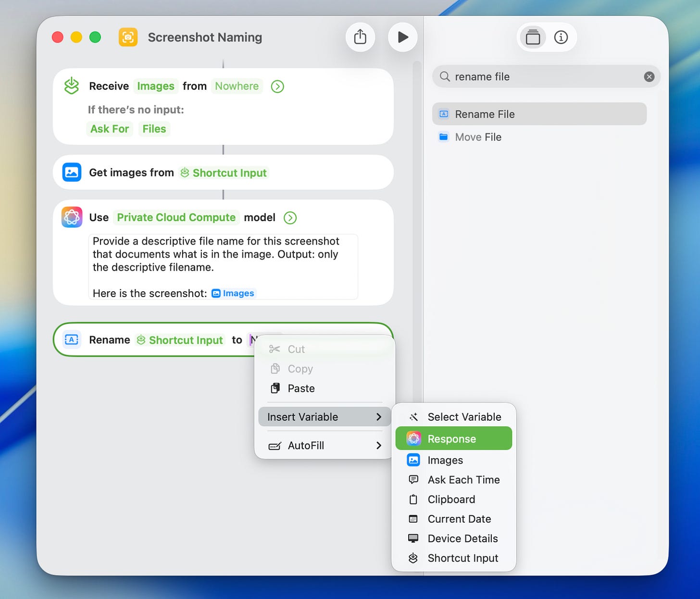Click the Rename action icon
This screenshot has width=700, height=599.
point(72,340)
